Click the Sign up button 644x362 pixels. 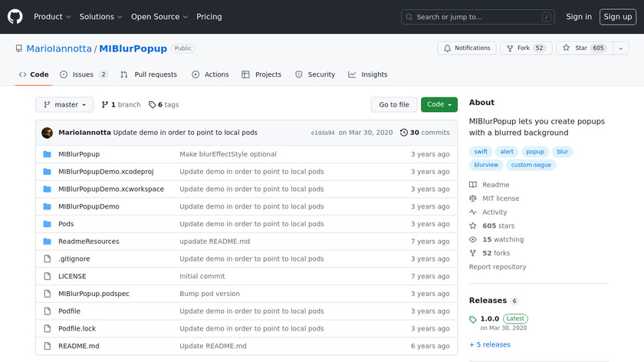(618, 17)
